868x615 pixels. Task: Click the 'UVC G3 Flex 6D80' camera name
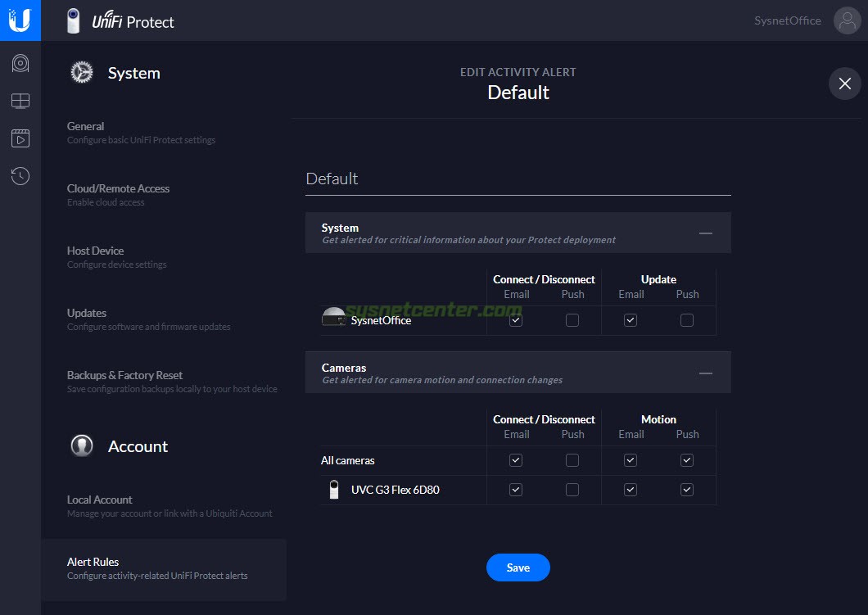point(396,490)
